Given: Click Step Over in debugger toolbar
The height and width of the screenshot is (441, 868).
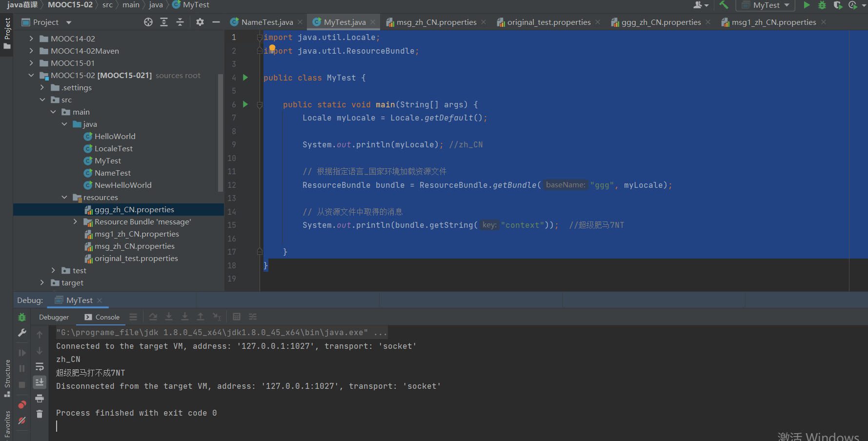Looking at the screenshot, I should coord(153,317).
